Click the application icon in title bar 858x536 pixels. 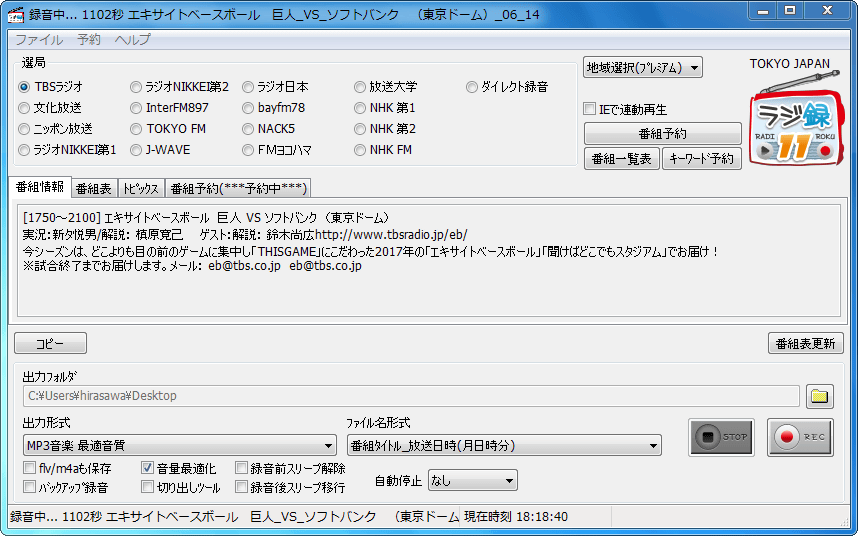click(x=16, y=15)
